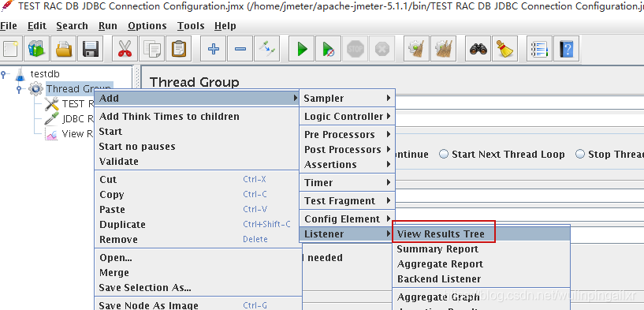Save the test plan with floppy icon
This screenshot has height=310, width=644.
pos(91,49)
